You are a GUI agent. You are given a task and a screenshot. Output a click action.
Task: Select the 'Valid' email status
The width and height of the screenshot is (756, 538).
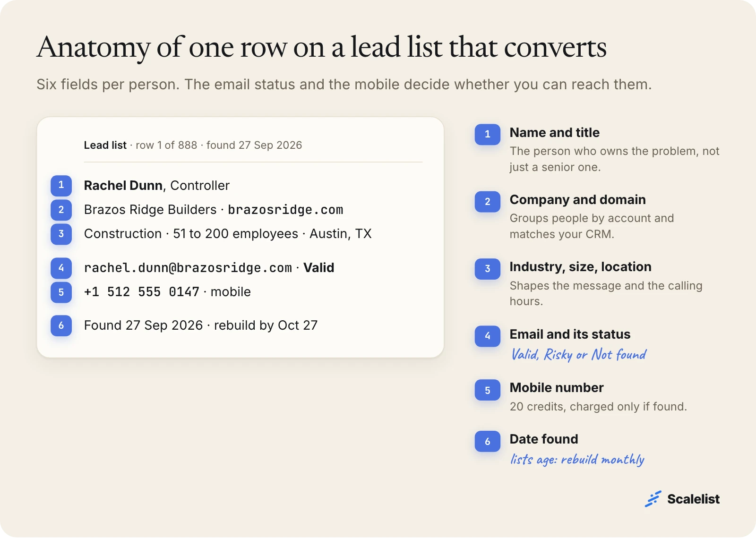tap(319, 268)
